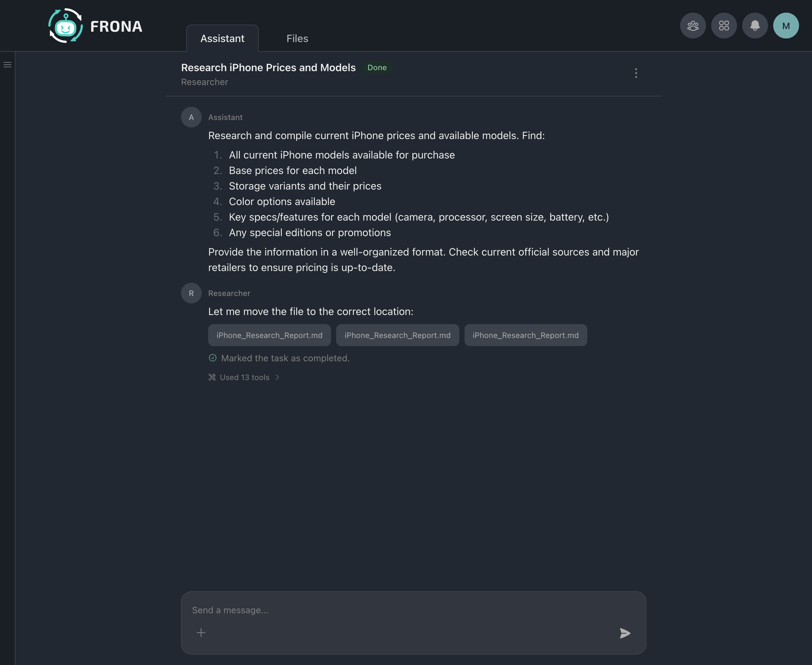Screen dimensions: 812x665
Task: Toggle the sidebar hamburger menu
Action: (7, 65)
